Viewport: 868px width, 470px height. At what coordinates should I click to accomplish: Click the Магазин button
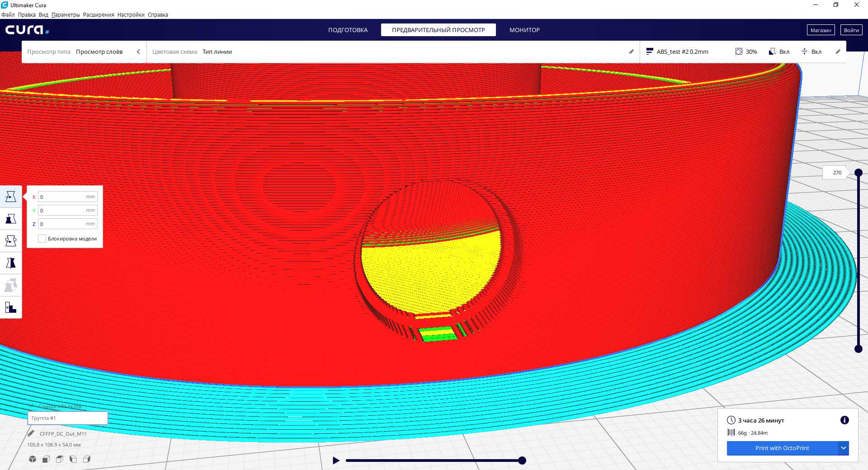tap(821, 30)
